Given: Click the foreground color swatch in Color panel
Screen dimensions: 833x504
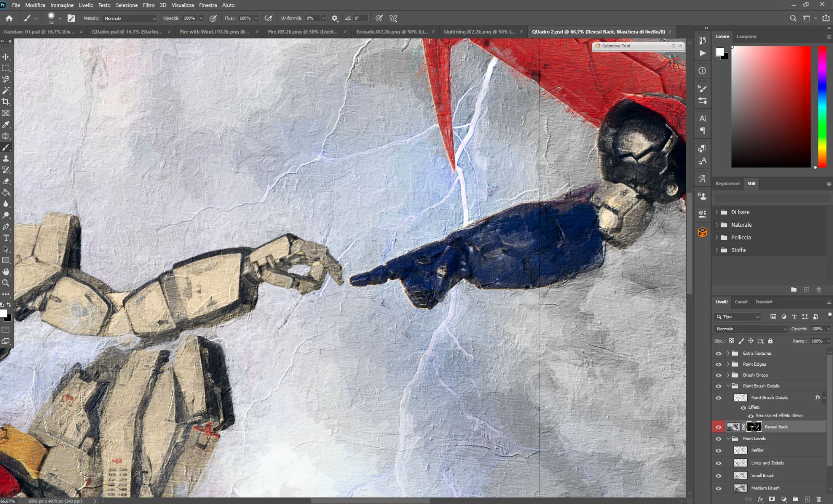Looking at the screenshot, I should 720,51.
